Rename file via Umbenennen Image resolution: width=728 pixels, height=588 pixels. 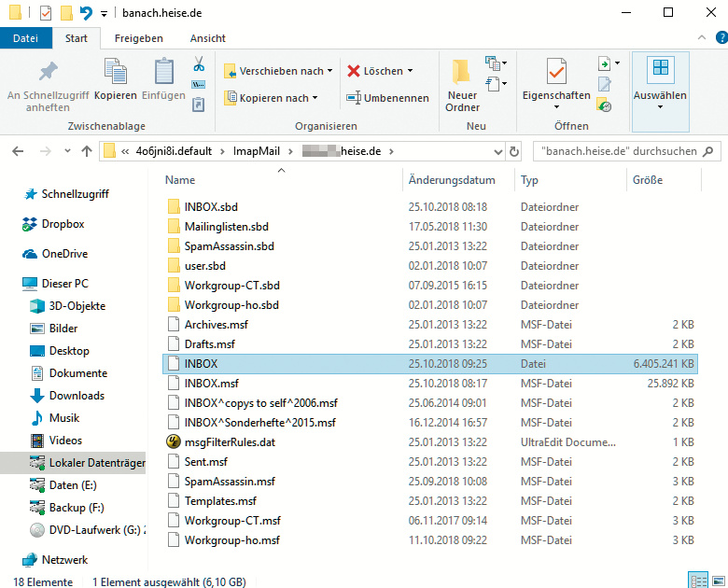tap(387, 98)
